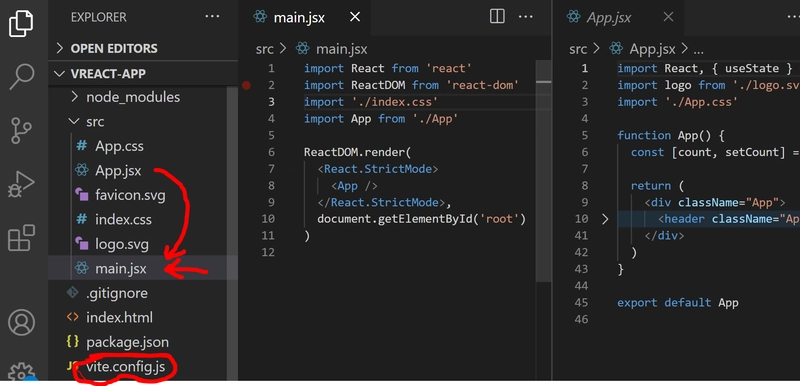The image size is (800, 386).
Task: Click ellipsis symbol breadcrumb in App.jsx editor
Action: 698,50
